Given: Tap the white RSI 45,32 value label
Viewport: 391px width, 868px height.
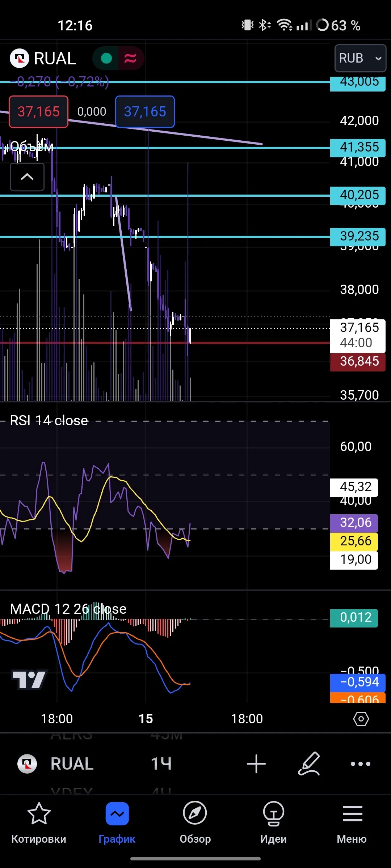Looking at the screenshot, I should coord(354,487).
